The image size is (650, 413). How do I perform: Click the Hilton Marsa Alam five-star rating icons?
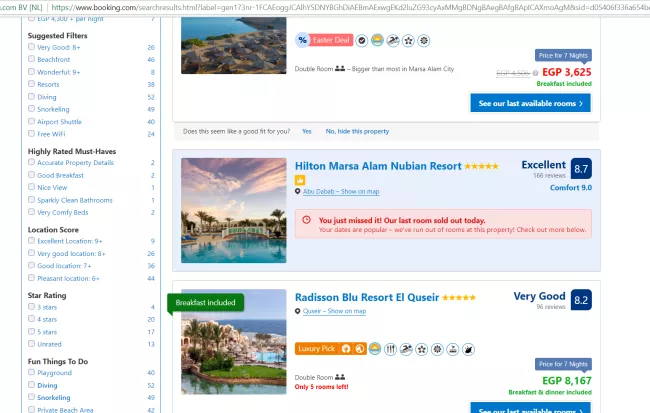481,166
